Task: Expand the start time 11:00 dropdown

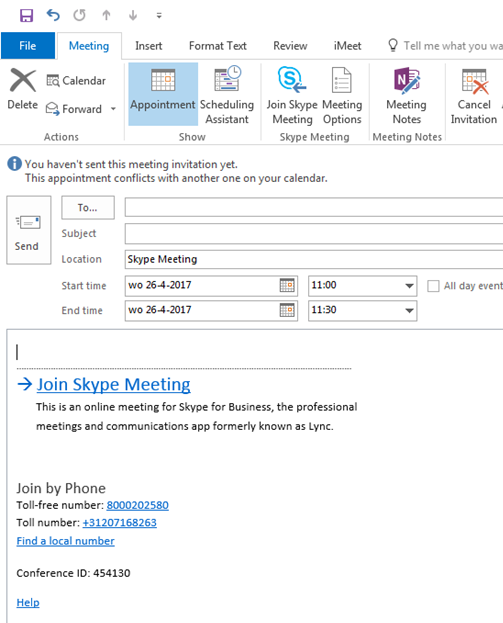Action: (409, 286)
